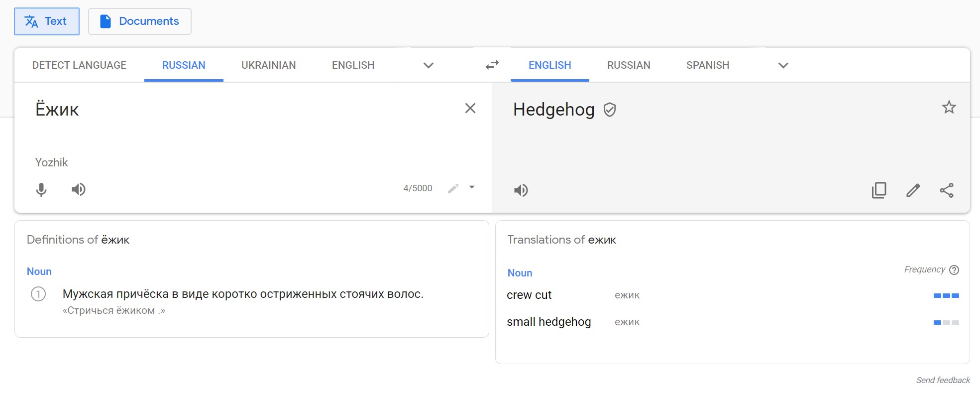Play audio of the Hedgehog translation
The height and width of the screenshot is (401, 980).
coord(521,190)
